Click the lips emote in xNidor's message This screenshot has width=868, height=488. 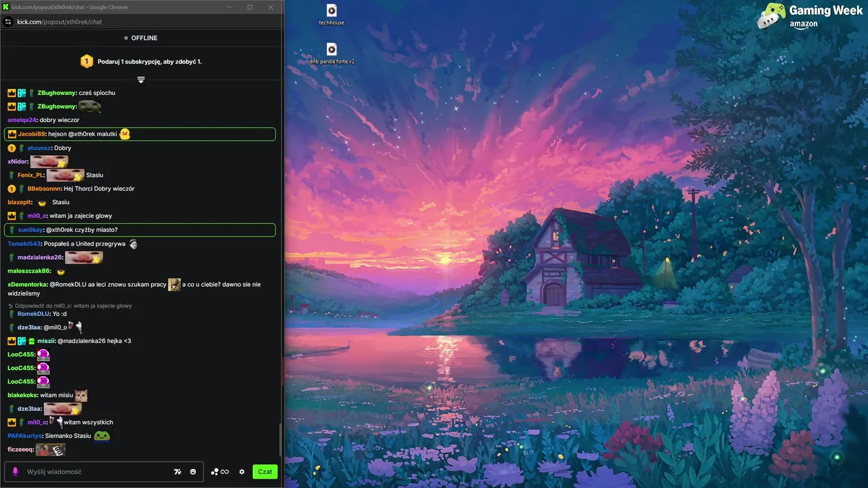48,161
